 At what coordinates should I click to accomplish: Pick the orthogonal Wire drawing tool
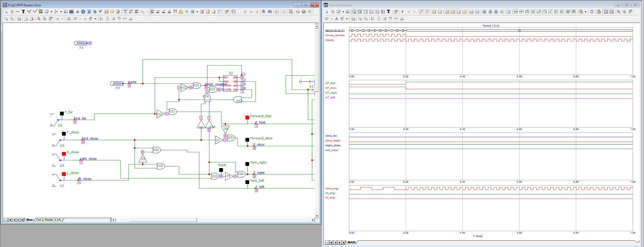coord(29,12)
